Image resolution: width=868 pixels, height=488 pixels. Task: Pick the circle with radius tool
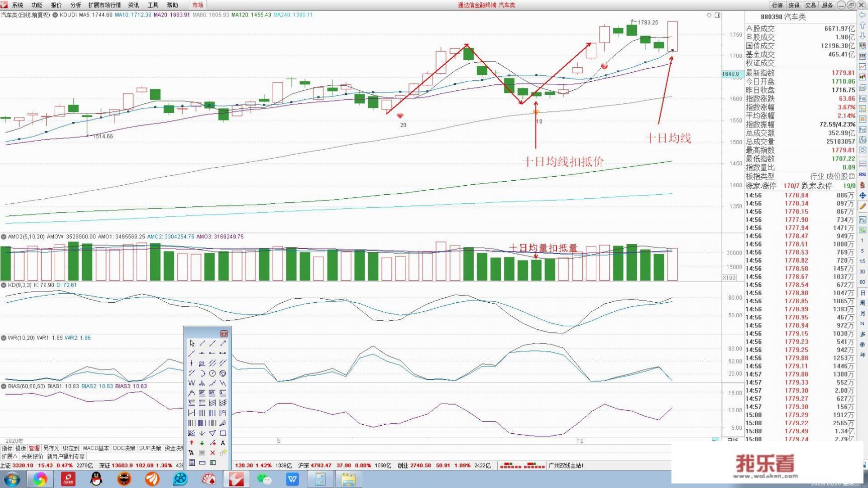pos(212,373)
